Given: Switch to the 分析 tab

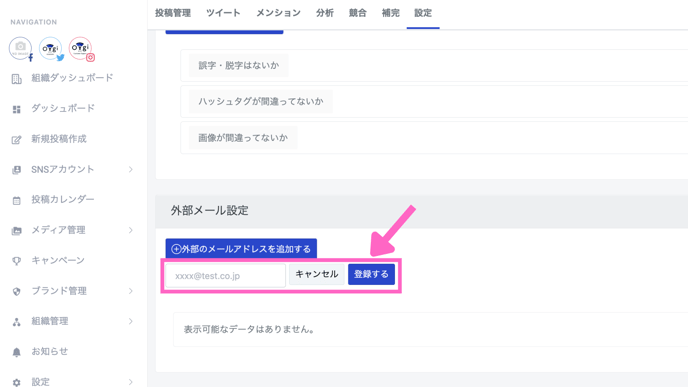Looking at the screenshot, I should pos(325,13).
